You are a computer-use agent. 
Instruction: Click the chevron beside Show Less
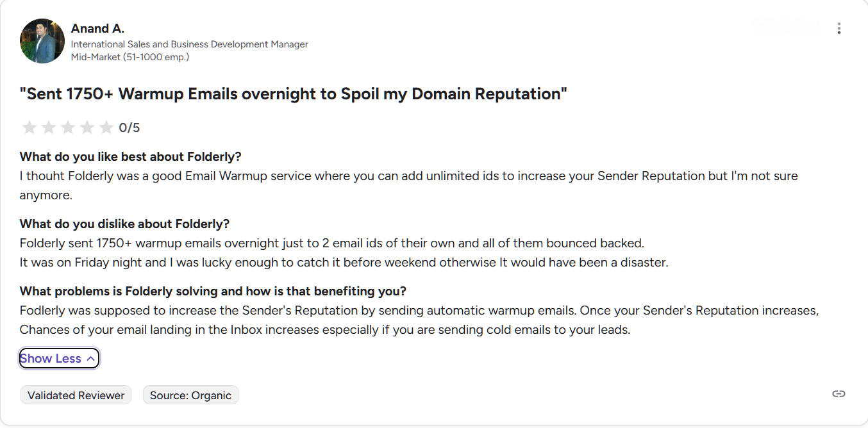(90, 359)
